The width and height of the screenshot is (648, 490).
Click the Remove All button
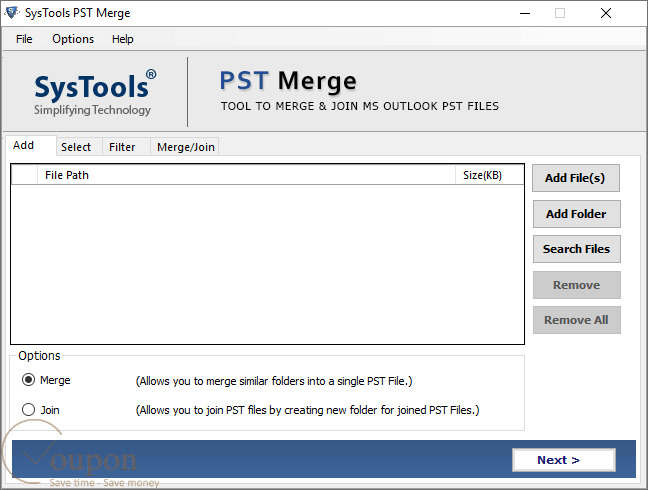click(577, 320)
